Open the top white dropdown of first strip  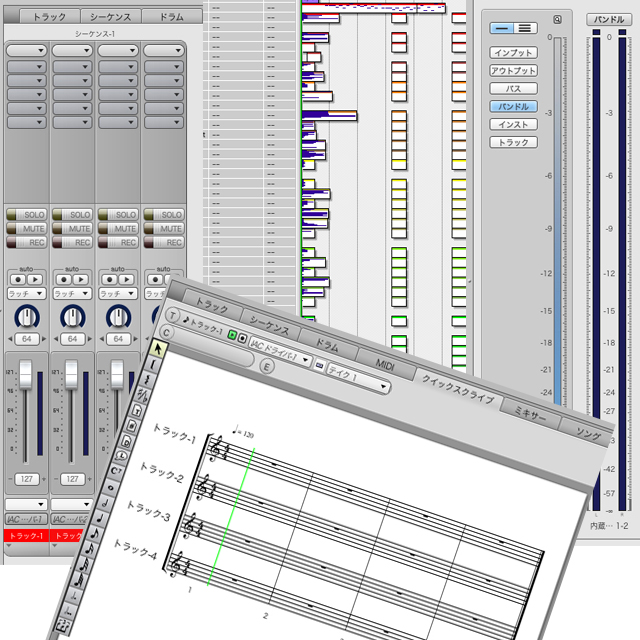(x=27, y=51)
